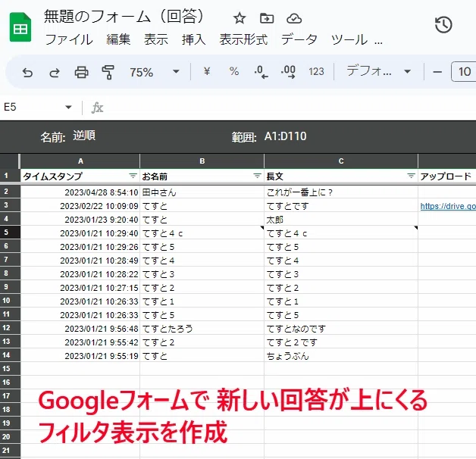The height and width of the screenshot is (459, 476).
Task: Show more menus with the ellipsis
Action: point(378,42)
